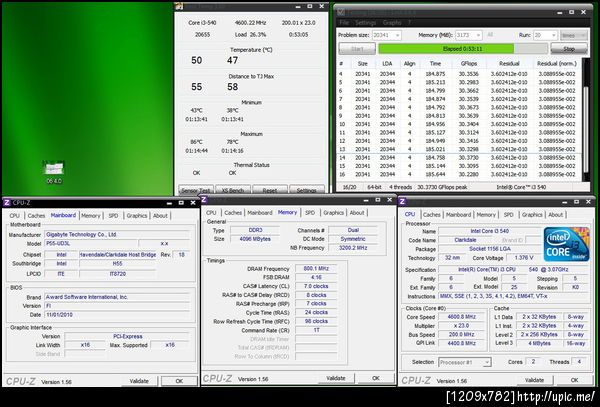
Task: Click OK in CPU-Z Memory window
Action: pos(376,378)
